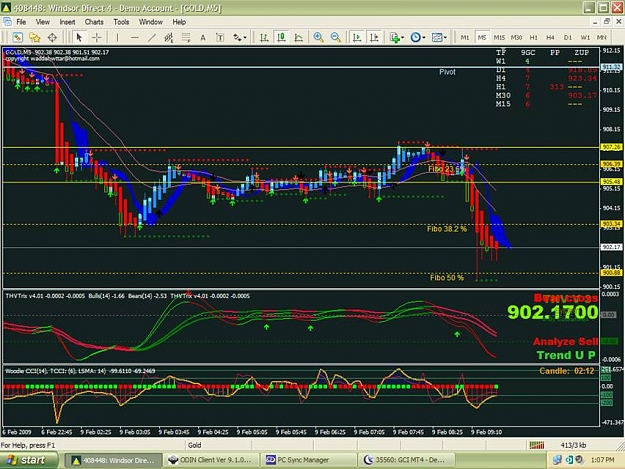Switch to line chart display
The height and width of the screenshot is (469, 625).
(298, 37)
